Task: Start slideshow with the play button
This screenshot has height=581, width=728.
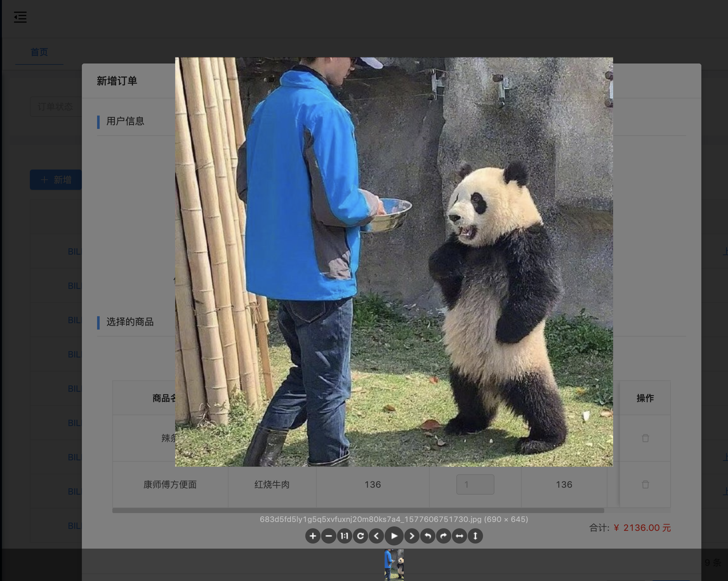Action: [x=394, y=536]
